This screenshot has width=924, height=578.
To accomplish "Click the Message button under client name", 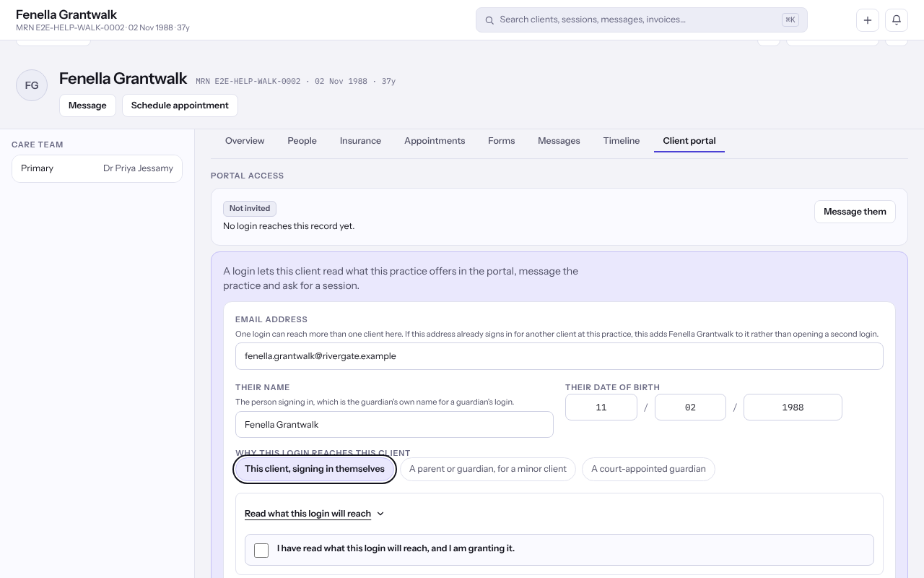I will pyautogui.click(x=87, y=105).
